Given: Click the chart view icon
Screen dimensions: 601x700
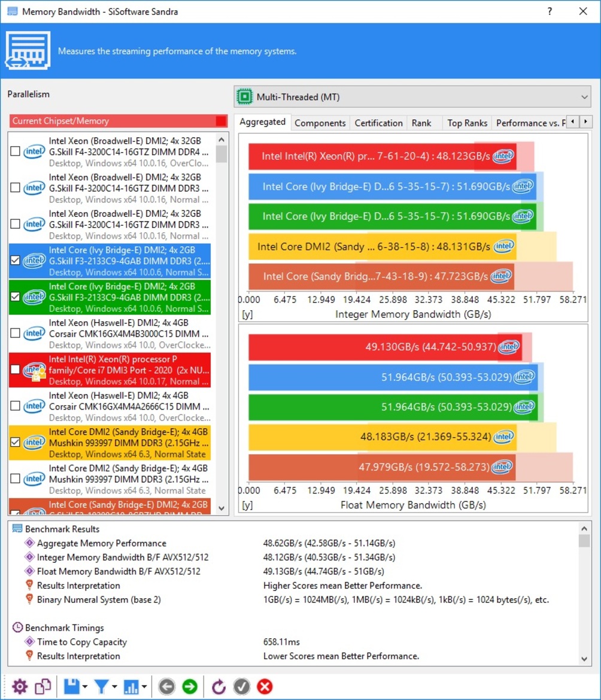Looking at the screenshot, I should (x=130, y=686).
